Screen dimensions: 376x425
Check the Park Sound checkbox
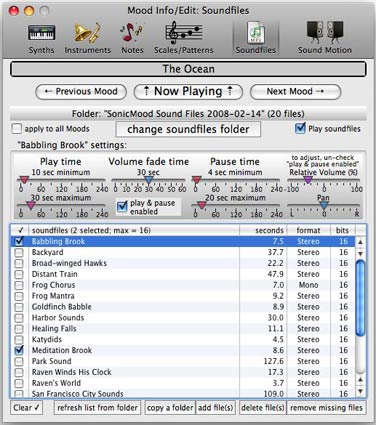[19, 361]
